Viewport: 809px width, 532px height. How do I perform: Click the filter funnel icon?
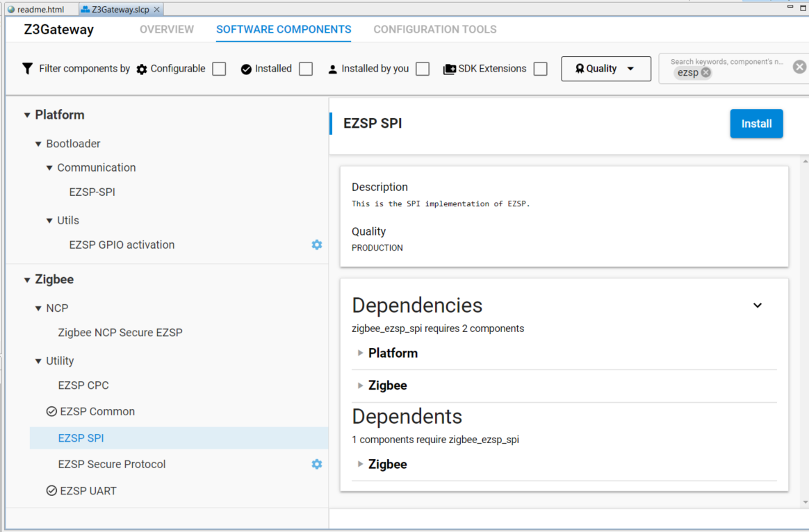28,69
